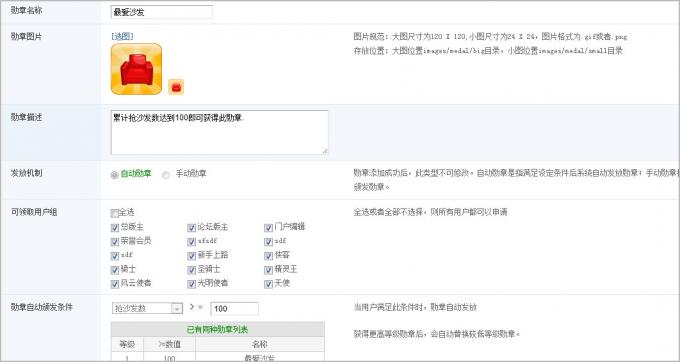This screenshot has width=680, height=362.
Task: Uncheck the 总版主 user group checkbox
Action: [x=114, y=228]
